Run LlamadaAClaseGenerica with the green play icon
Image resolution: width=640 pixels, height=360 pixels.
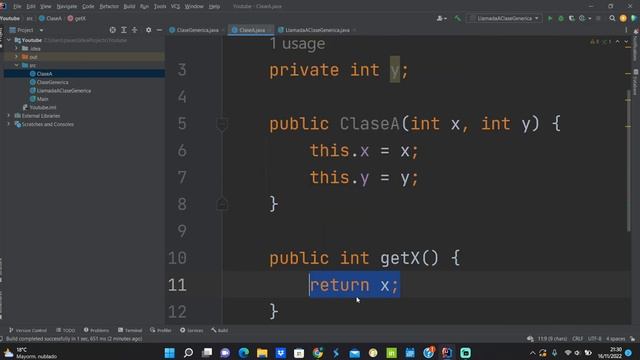coord(550,18)
